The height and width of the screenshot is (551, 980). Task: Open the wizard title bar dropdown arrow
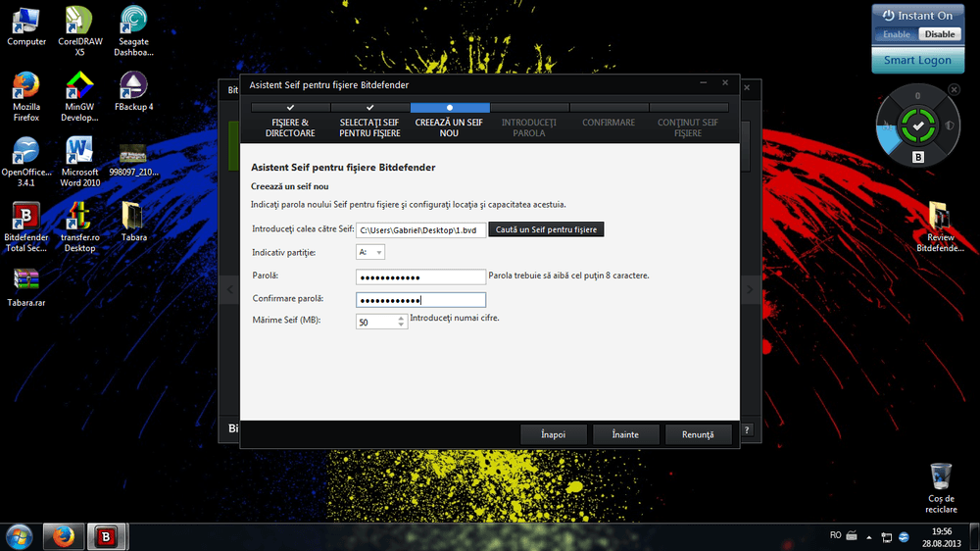(703, 84)
